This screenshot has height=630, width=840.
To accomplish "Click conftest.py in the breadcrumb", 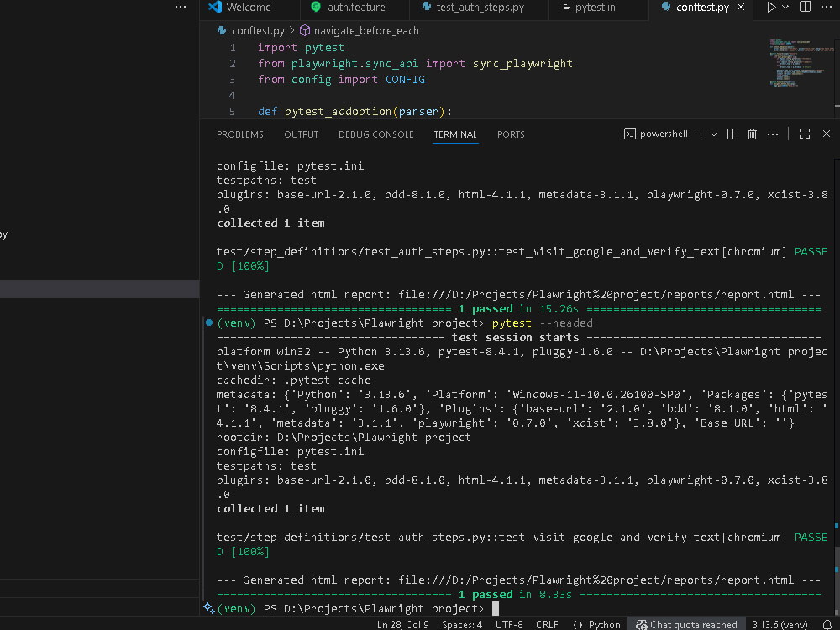I will pos(258,30).
